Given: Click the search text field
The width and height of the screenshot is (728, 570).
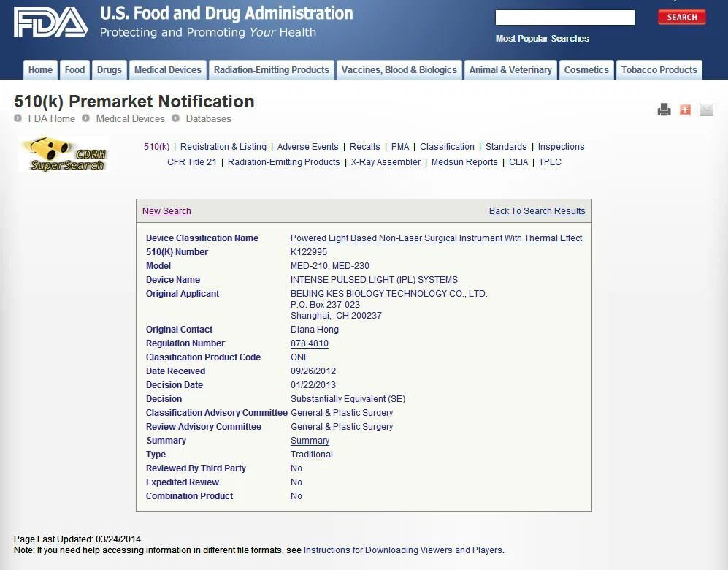Looking at the screenshot, I should point(564,18).
